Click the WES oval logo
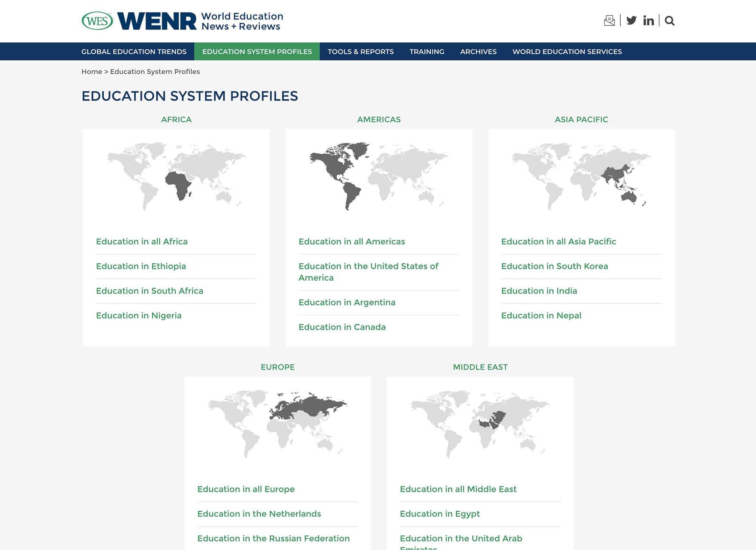Screen dimensions: 756x550 (x=97, y=21)
